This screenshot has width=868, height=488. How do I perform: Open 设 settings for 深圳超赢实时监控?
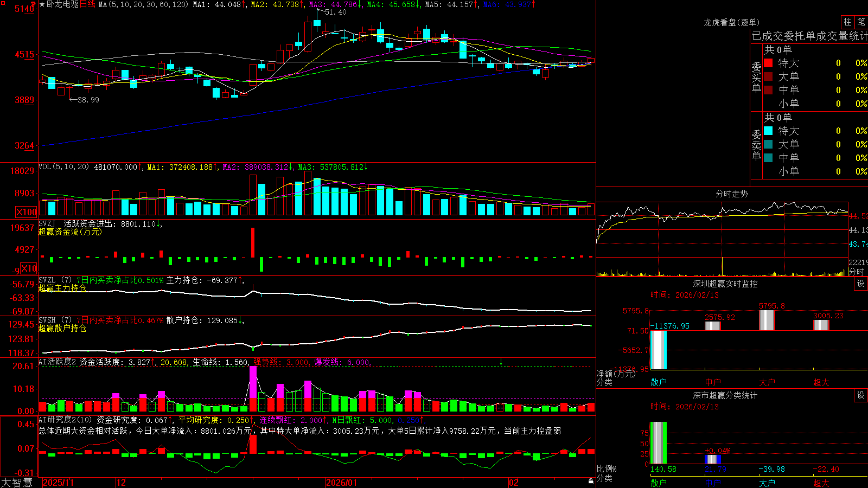[861, 284]
